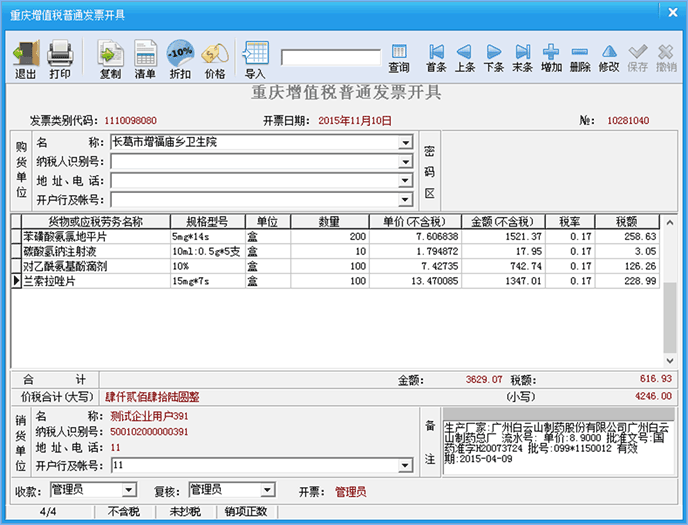Click the status bar entry 未抄税
The height and width of the screenshot is (525, 688).
(185, 511)
